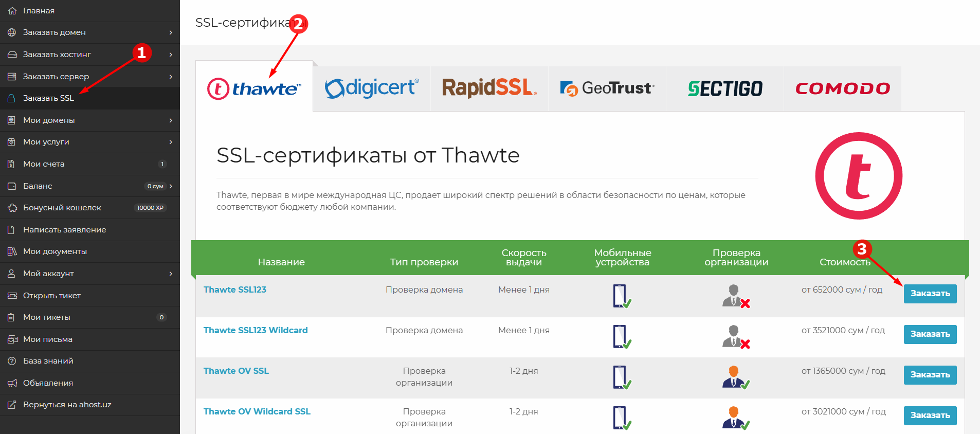Click the wallet icon beside Баланс

click(x=12, y=186)
